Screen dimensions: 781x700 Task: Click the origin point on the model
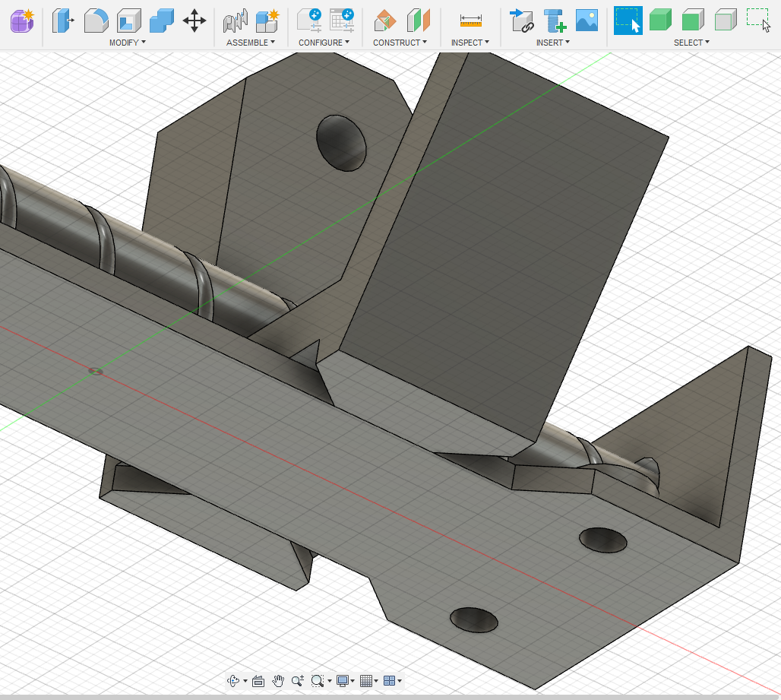point(96,371)
